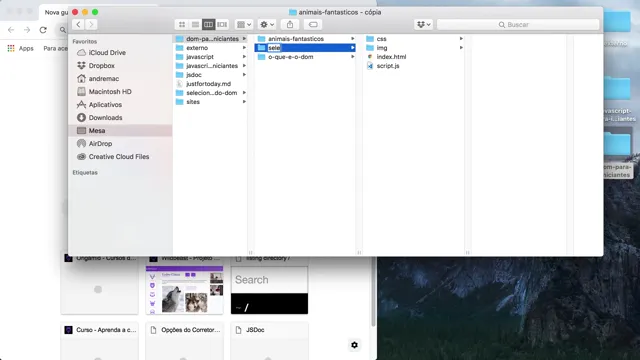640x360 pixels.
Task: Expand the jsdoc folder arrow
Action: [x=244, y=75]
